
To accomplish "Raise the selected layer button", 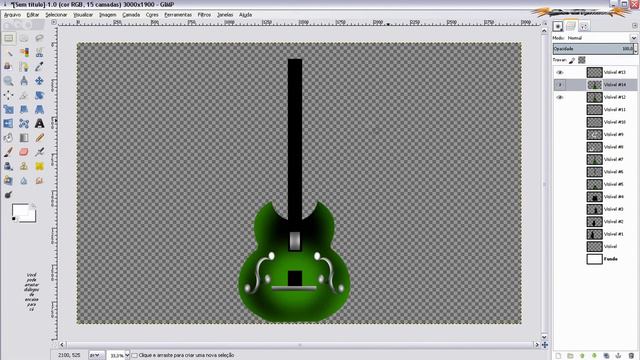I will pos(582,356).
